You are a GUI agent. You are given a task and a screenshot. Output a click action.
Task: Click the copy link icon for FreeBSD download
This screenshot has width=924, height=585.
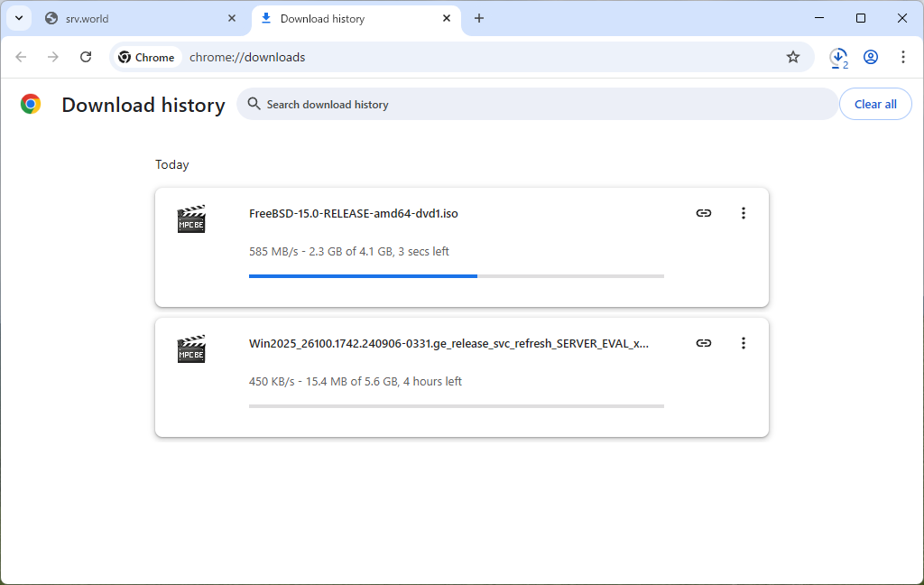click(704, 213)
